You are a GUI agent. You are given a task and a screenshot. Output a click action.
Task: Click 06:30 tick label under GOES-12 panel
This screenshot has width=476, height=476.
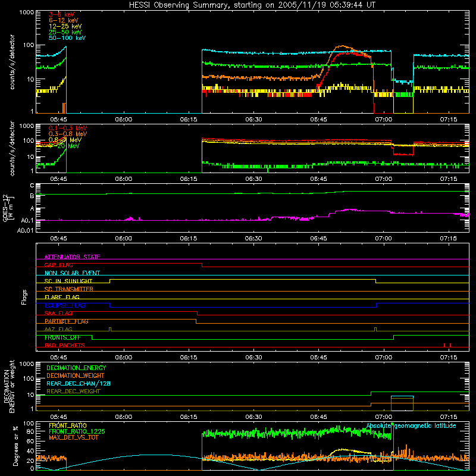[x=253, y=239]
